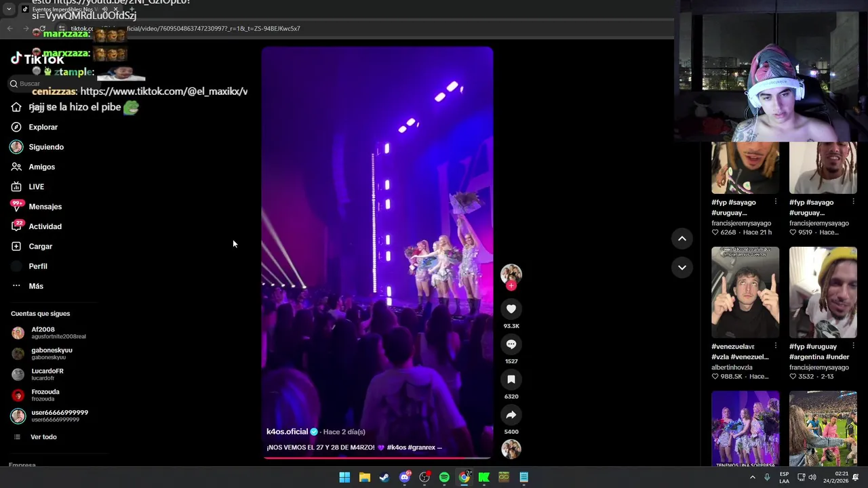Open albertinhovzla profile link under the thumbnail
This screenshot has width=868, height=488.
click(732, 367)
